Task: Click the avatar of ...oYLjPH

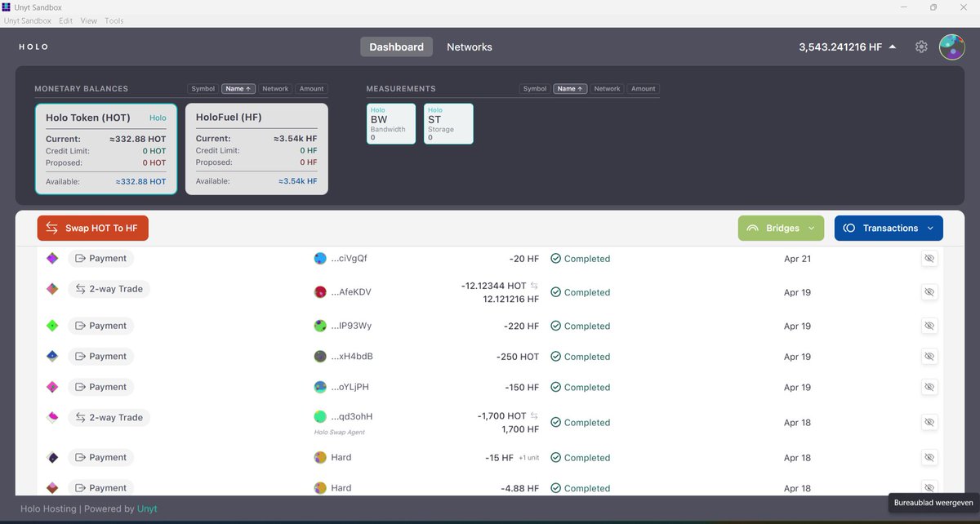Action: pos(320,387)
